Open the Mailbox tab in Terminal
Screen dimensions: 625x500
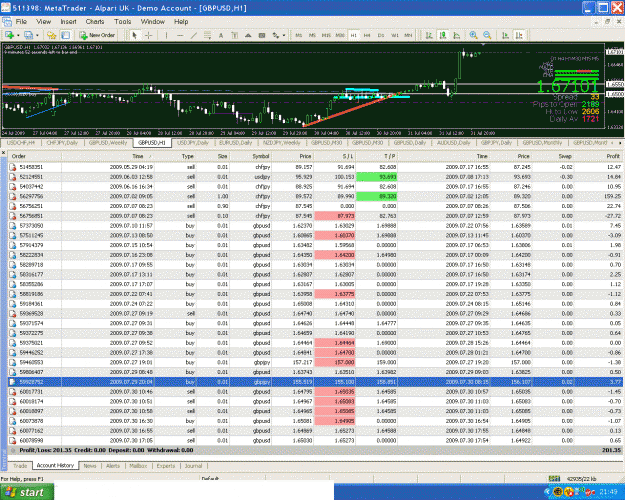[x=138, y=466]
